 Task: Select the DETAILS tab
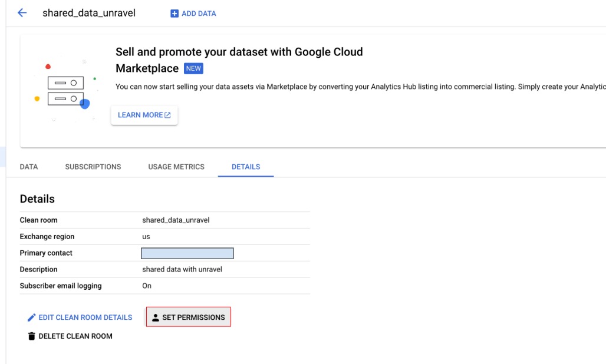[246, 167]
